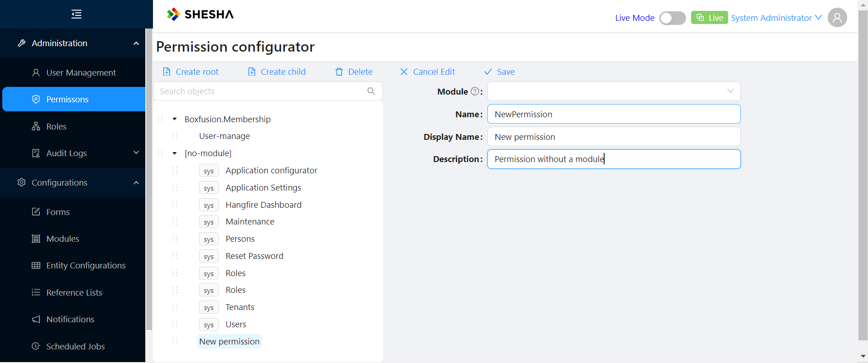Click the Create child button
Viewport: 868px width, 363px height.
[x=277, y=72]
